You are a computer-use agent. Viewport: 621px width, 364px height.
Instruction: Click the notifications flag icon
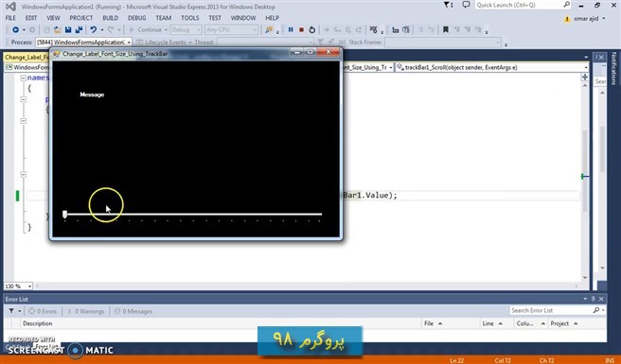(x=449, y=5)
